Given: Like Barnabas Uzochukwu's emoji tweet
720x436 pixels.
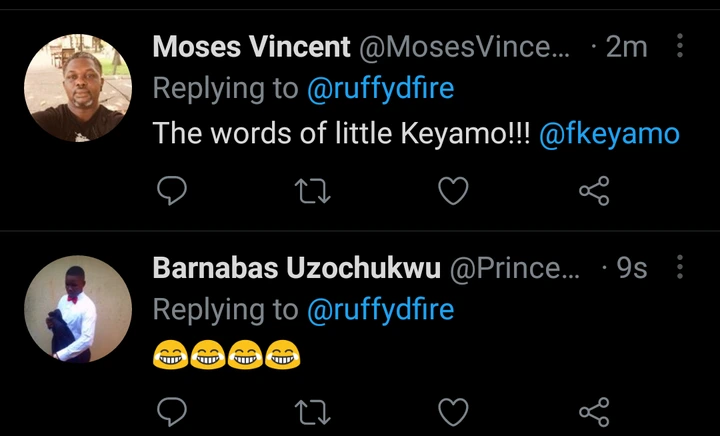Looking at the screenshot, I should pos(453,411).
